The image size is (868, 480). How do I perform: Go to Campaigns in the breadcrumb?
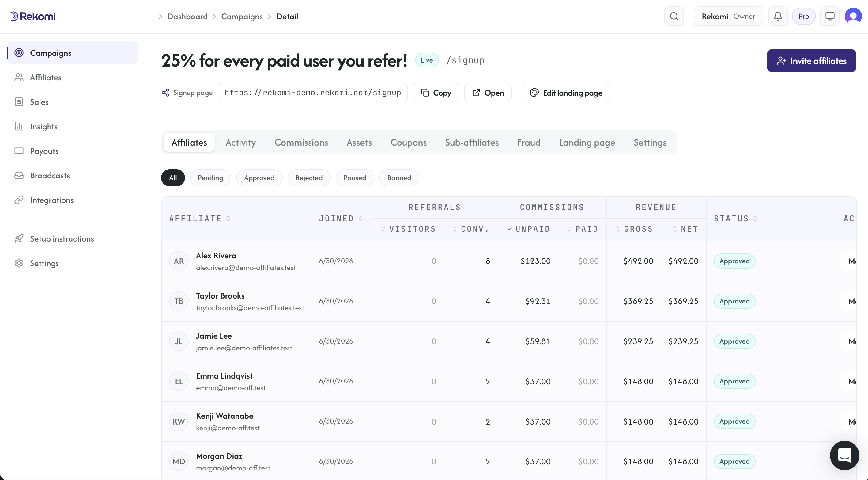[x=242, y=16]
